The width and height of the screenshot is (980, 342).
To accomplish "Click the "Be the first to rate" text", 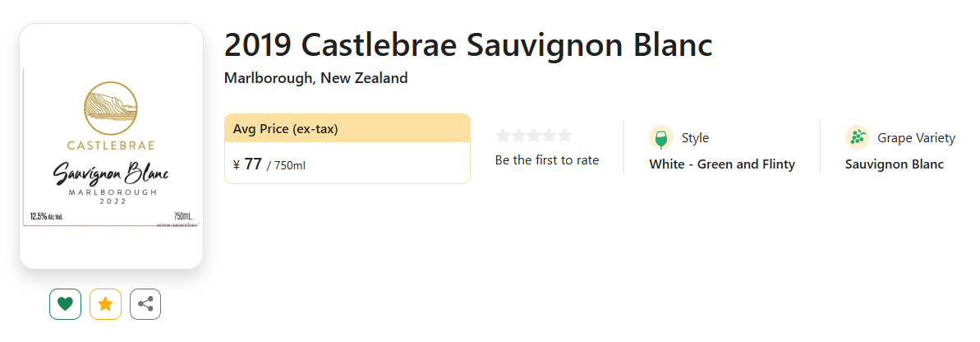I will tap(546, 160).
